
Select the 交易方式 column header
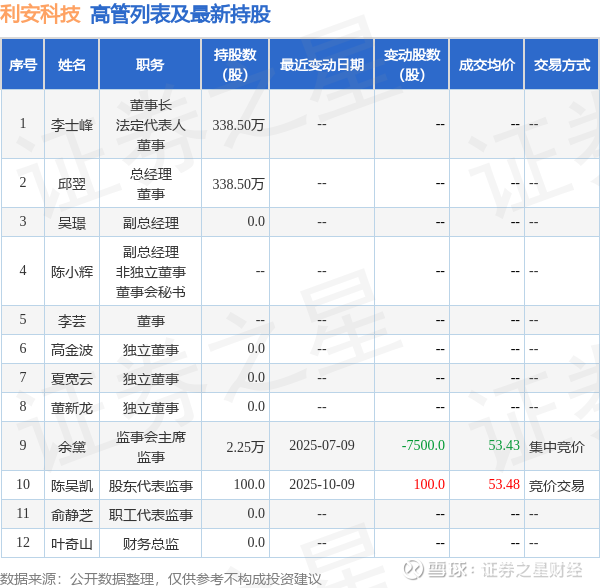point(562,65)
